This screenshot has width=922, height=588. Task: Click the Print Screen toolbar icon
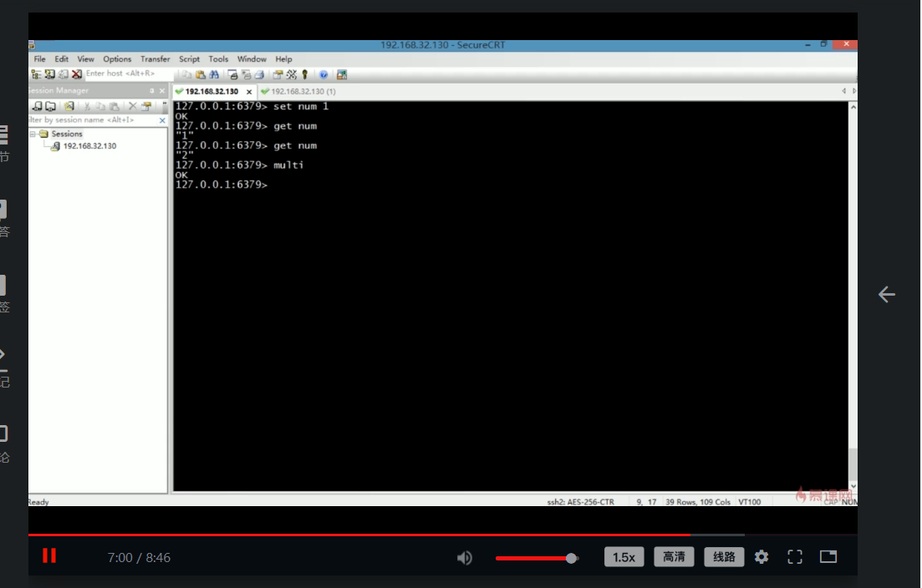click(232, 74)
